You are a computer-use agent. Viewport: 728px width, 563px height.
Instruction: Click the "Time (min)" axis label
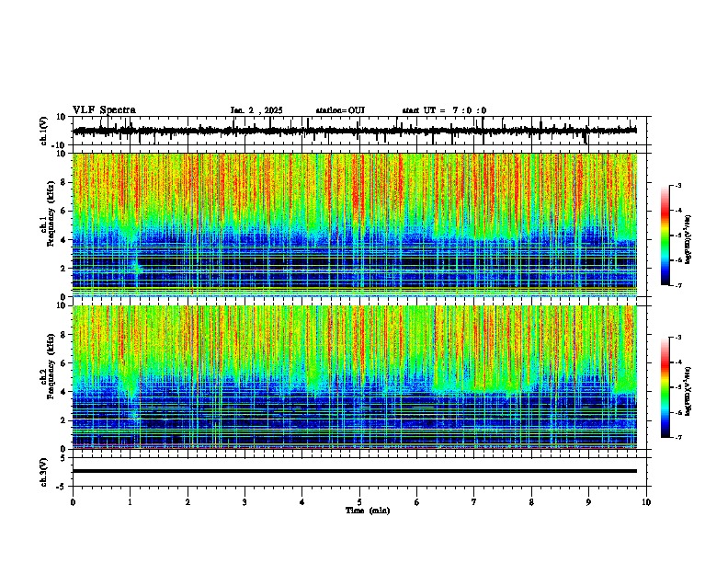point(368,511)
